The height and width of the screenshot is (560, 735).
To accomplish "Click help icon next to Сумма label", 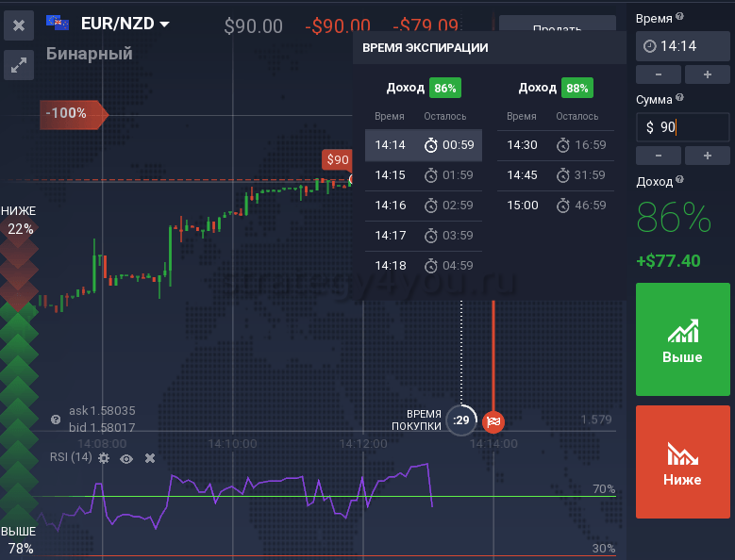I will [x=679, y=97].
